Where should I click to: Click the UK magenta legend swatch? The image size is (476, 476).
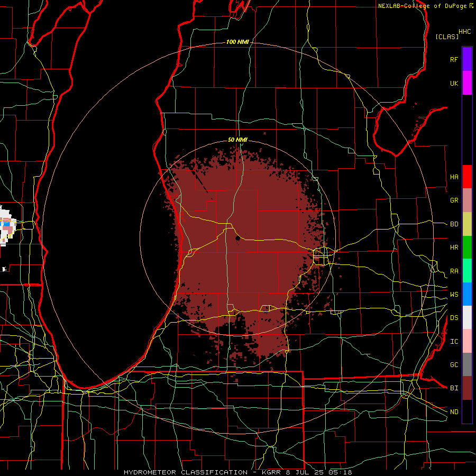[x=467, y=83]
